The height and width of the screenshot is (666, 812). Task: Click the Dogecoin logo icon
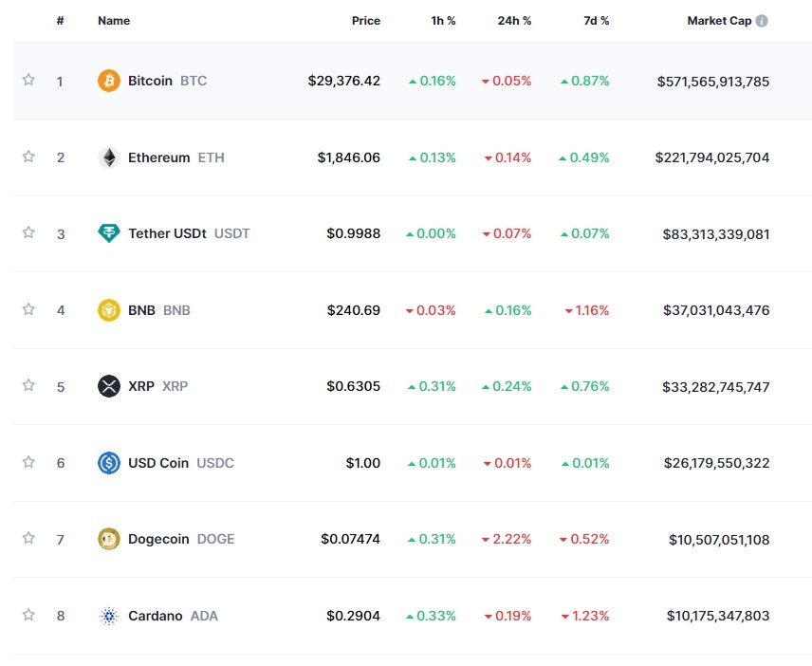click(109, 539)
